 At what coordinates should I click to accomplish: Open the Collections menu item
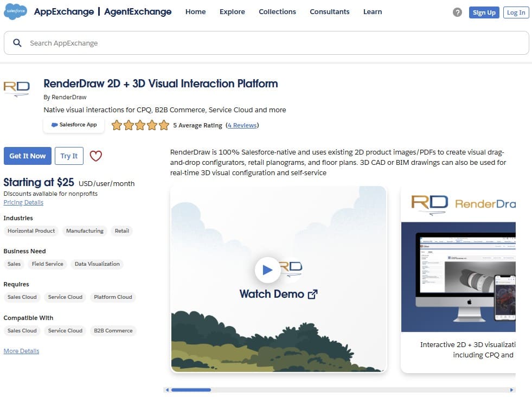(x=277, y=12)
